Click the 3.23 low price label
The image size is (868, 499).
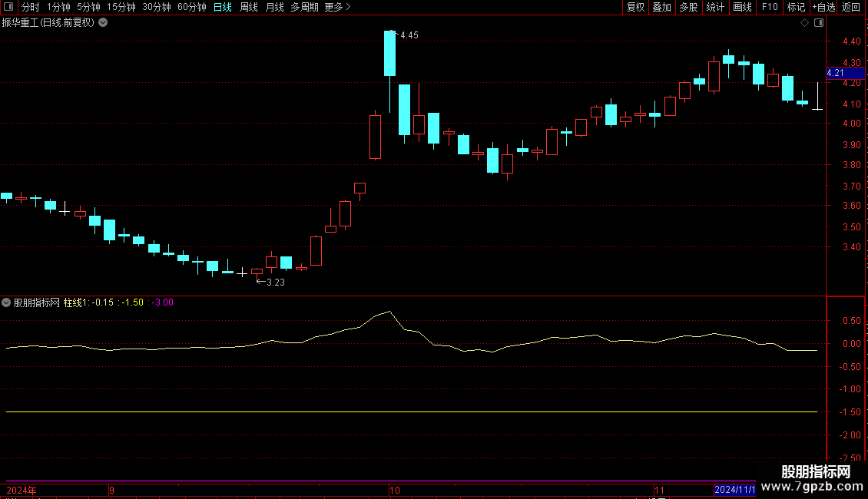click(276, 283)
